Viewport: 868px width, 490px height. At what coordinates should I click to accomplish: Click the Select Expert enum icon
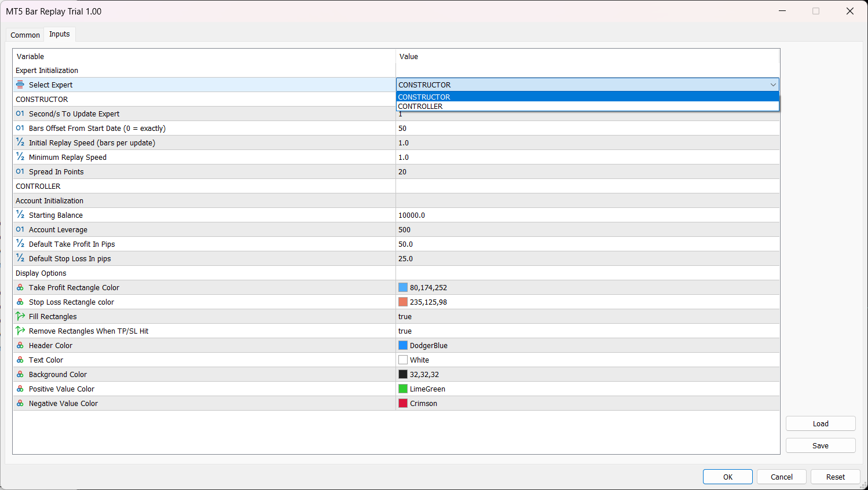tap(20, 85)
